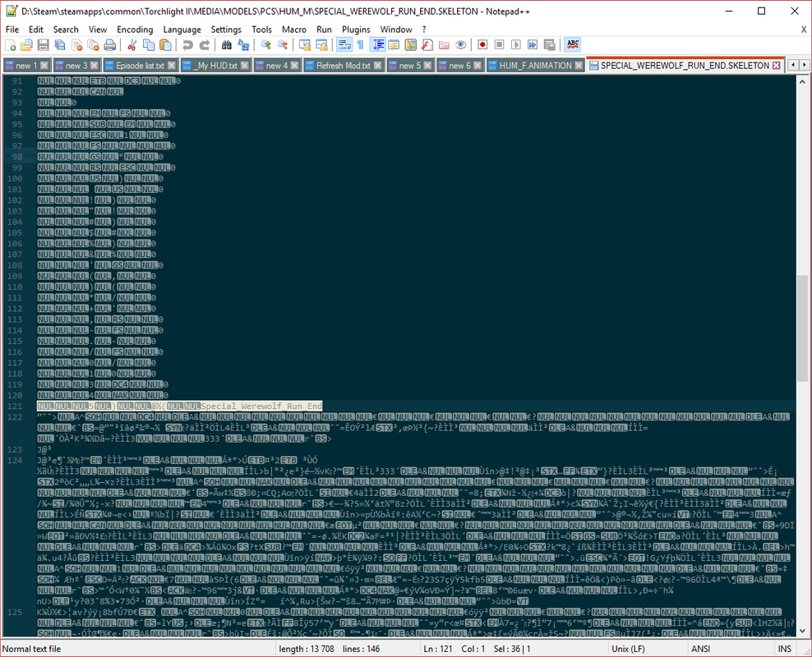Click the Close All toolbar icon

[x=93, y=45]
